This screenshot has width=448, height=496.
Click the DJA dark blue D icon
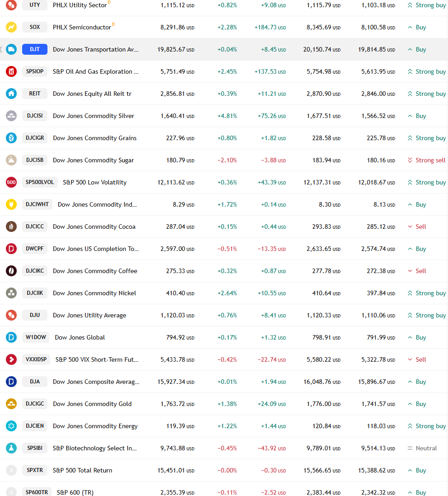11,382
